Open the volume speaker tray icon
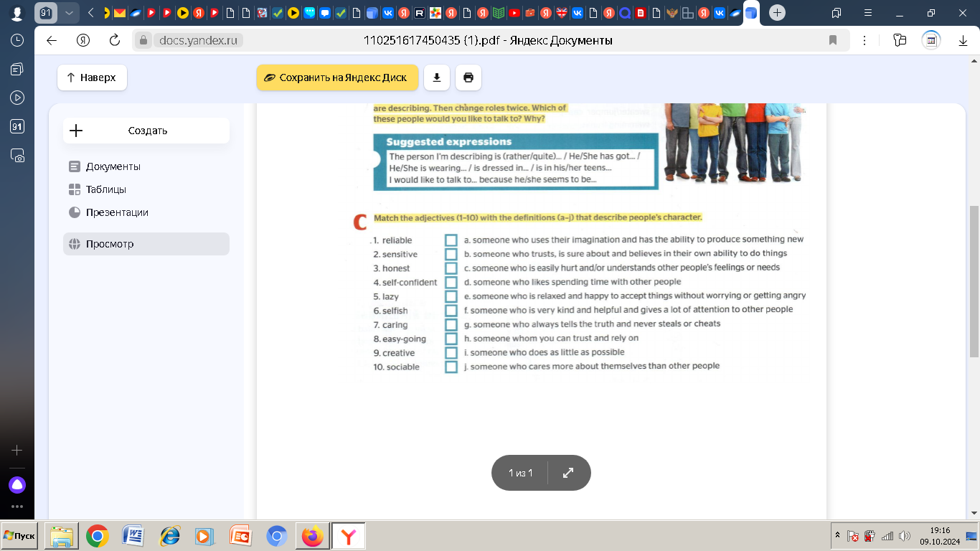The width and height of the screenshot is (980, 551). click(904, 536)
